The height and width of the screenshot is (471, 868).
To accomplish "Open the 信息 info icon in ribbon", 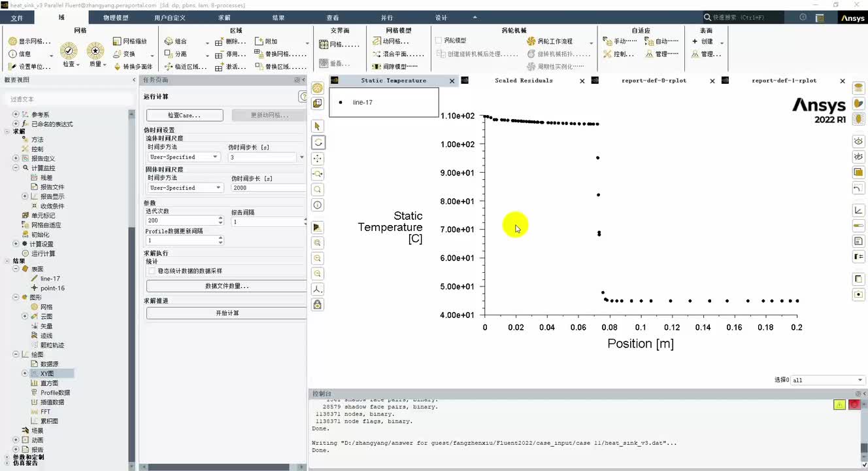I will [12, 54].
